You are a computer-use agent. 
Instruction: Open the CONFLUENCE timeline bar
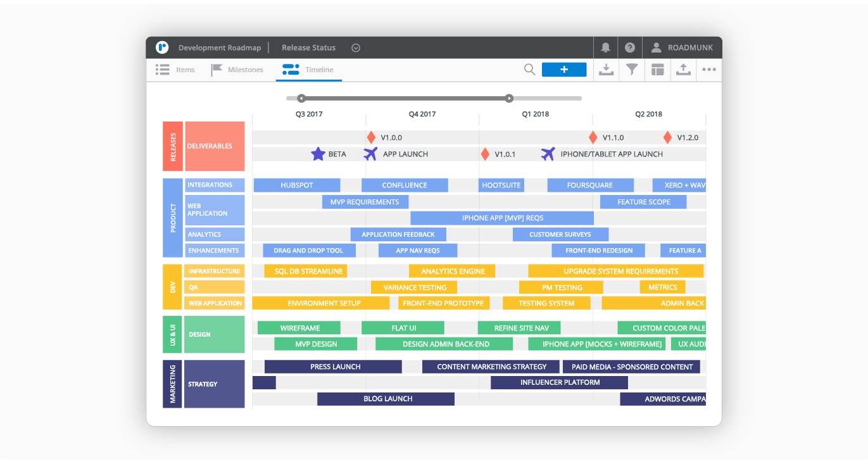coord(405,185)
